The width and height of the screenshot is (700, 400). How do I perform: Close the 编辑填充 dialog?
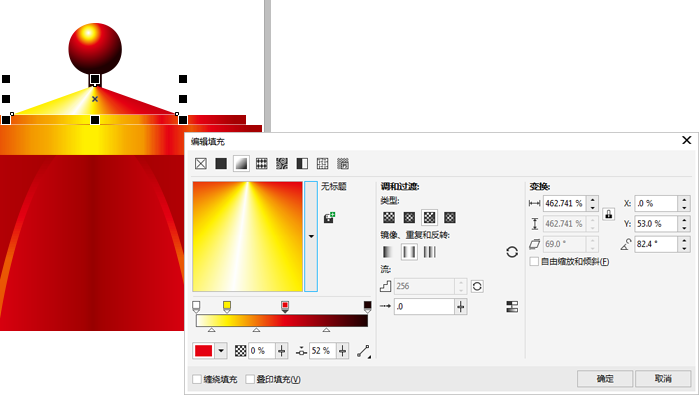[687, 140]
